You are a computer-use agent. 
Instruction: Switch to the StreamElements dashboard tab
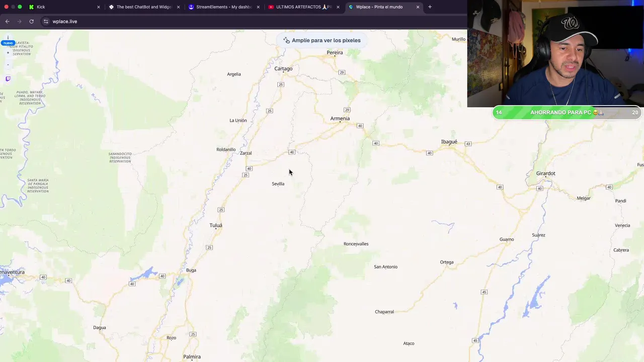224,7
